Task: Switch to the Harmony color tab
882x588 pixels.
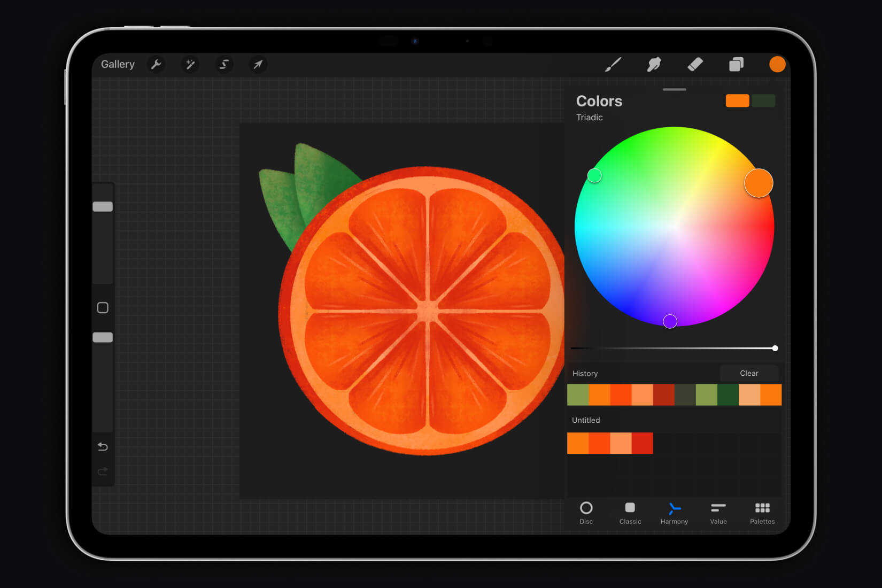Action: (x=674, y=513)
